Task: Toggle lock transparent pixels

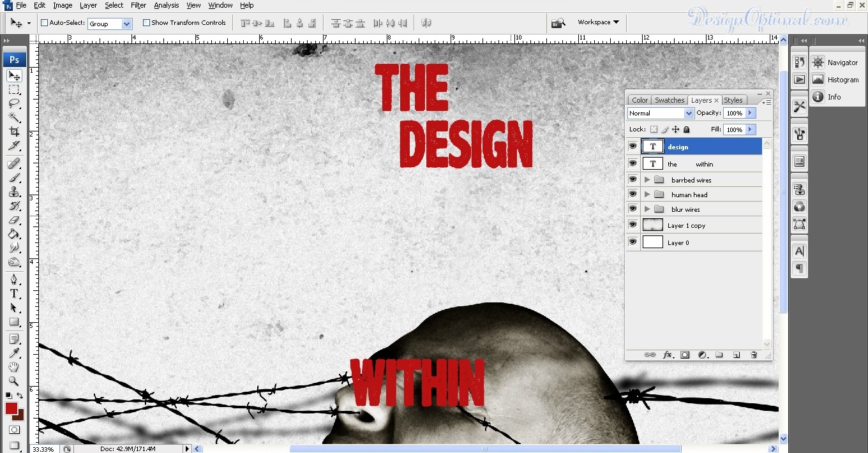Action: click(654, 130)
